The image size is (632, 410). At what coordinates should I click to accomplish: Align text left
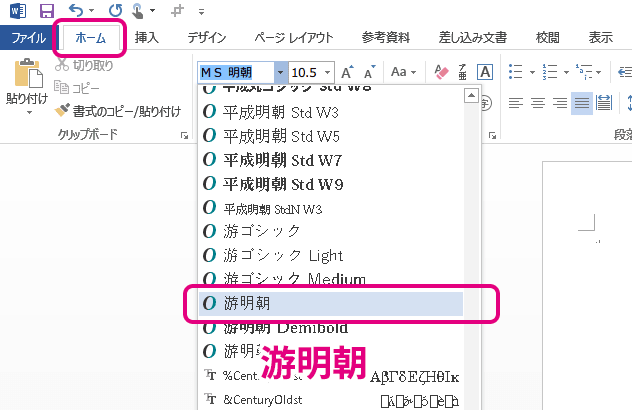click(x=516, y=103)
